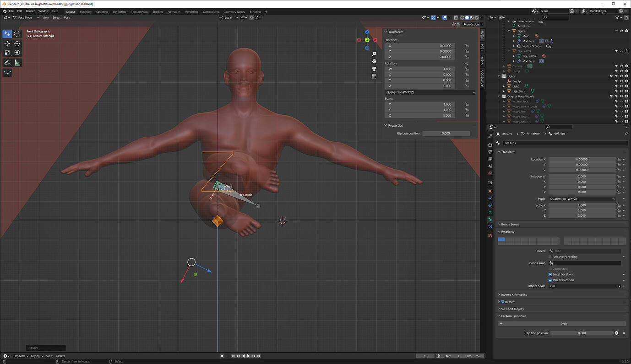The width and height of the screenshot is (631, 364).
Task: Switch orthographic/perspective with the grid icon
Action: point(374,76)
